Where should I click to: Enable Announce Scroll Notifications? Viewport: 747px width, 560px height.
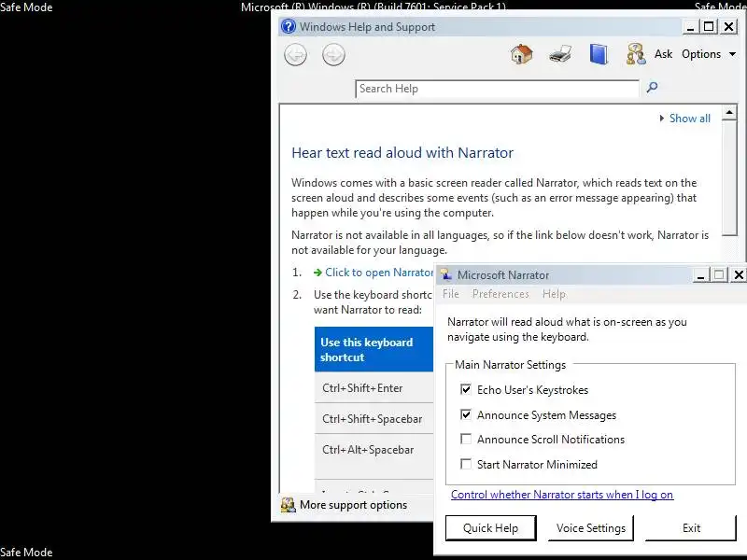click(x=466, y=439)
